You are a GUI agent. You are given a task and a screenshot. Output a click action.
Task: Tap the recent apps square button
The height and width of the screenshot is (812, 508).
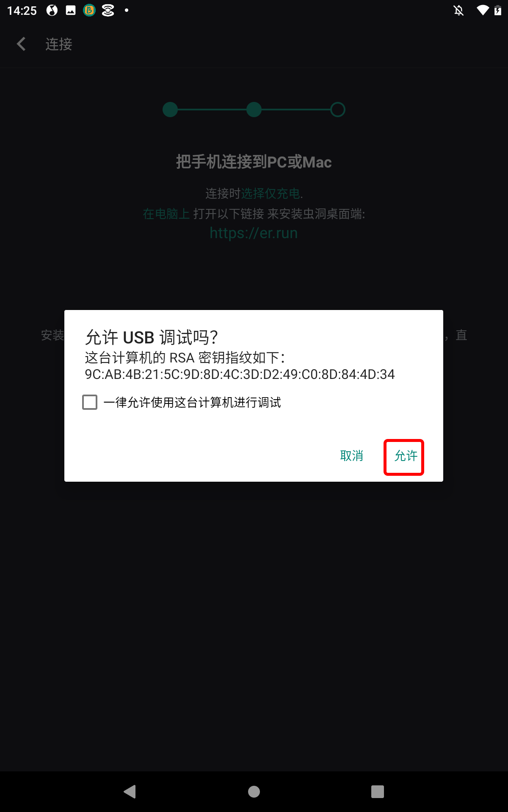(x=378, y=791)
